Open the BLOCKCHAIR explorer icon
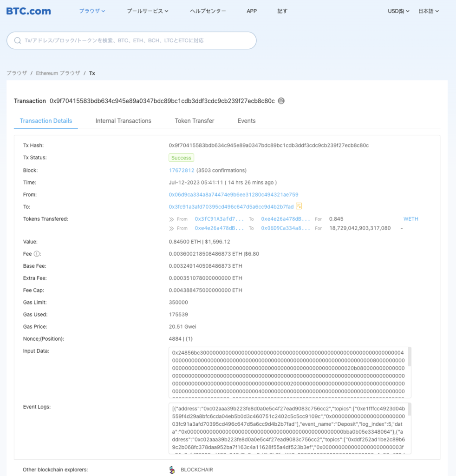This screenshot has height=476, width=456. (x=172, y=469)
